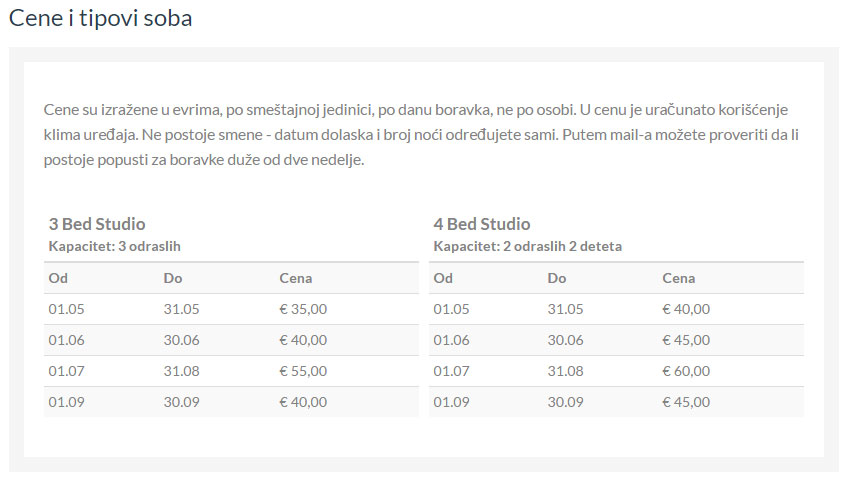Click the 01.07 start date in 3 Bed Studio table

click(67, 371)
